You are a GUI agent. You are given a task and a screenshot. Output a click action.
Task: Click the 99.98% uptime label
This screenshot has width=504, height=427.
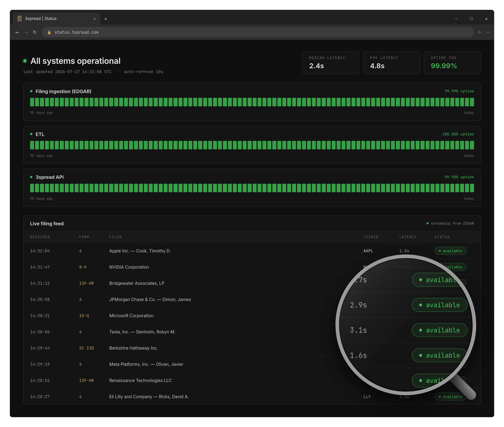pos(459,177)
